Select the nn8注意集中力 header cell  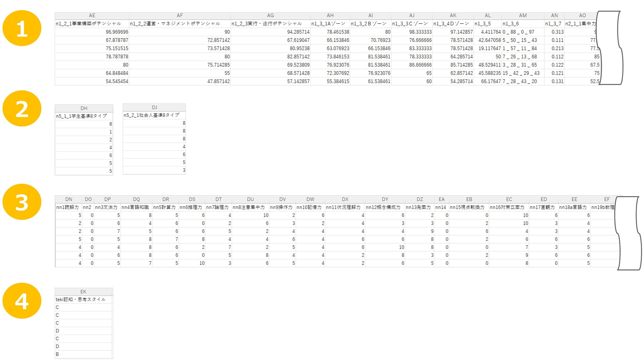[250, 207]
